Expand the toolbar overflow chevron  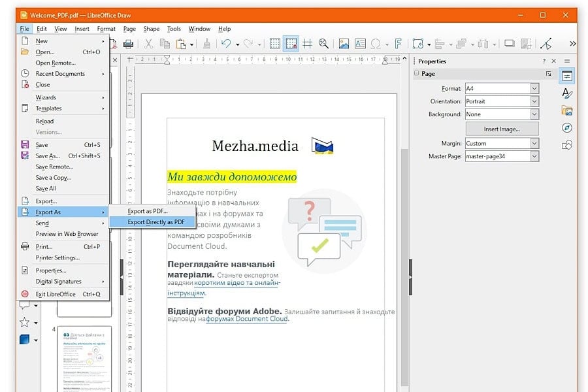(x=572, y=44)
